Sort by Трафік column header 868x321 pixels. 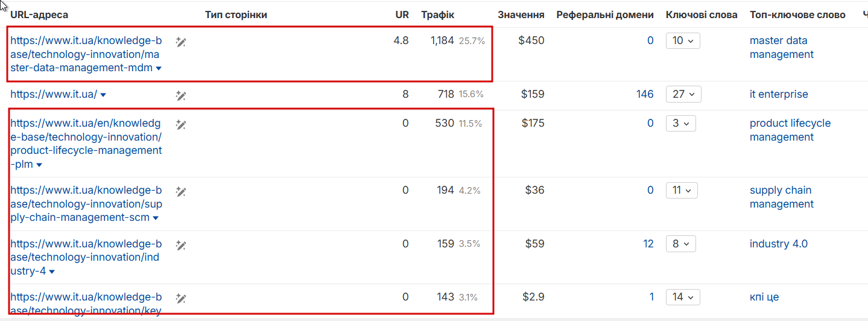pyautogui.click(x=437, y=14)
